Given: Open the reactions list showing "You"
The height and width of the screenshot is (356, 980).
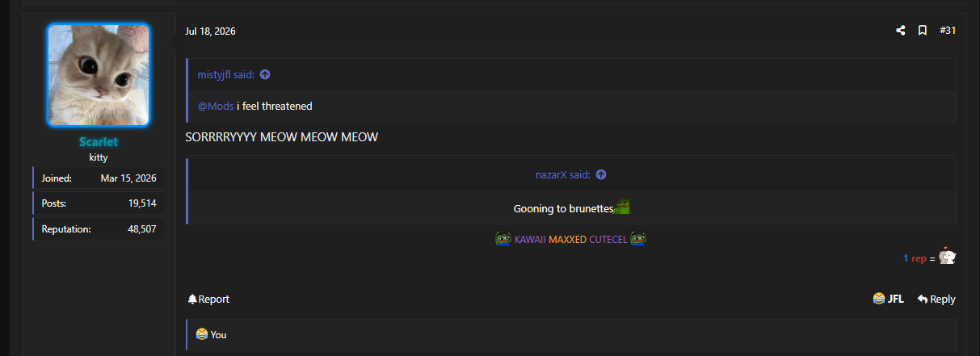Looking at the screenshot, I should pyautogui.click(x=211, y=334).
